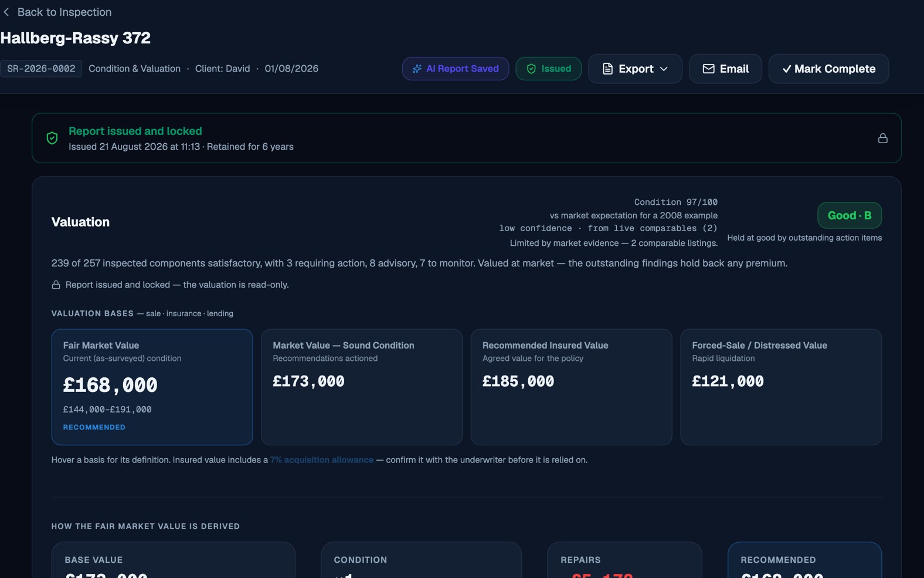The image size is (924, 578).
Task: Click the shield icon in the Issued badge
Action: [x=531, y=69]
